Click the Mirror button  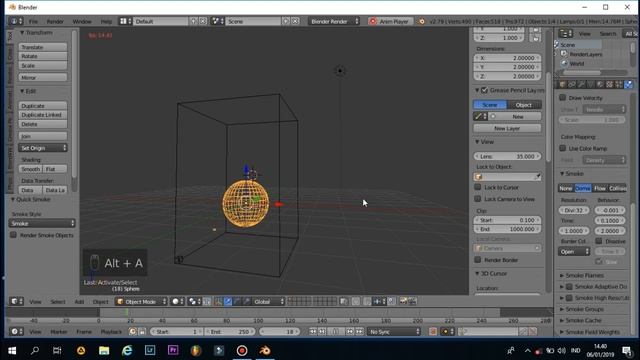[x=42, y=77]
